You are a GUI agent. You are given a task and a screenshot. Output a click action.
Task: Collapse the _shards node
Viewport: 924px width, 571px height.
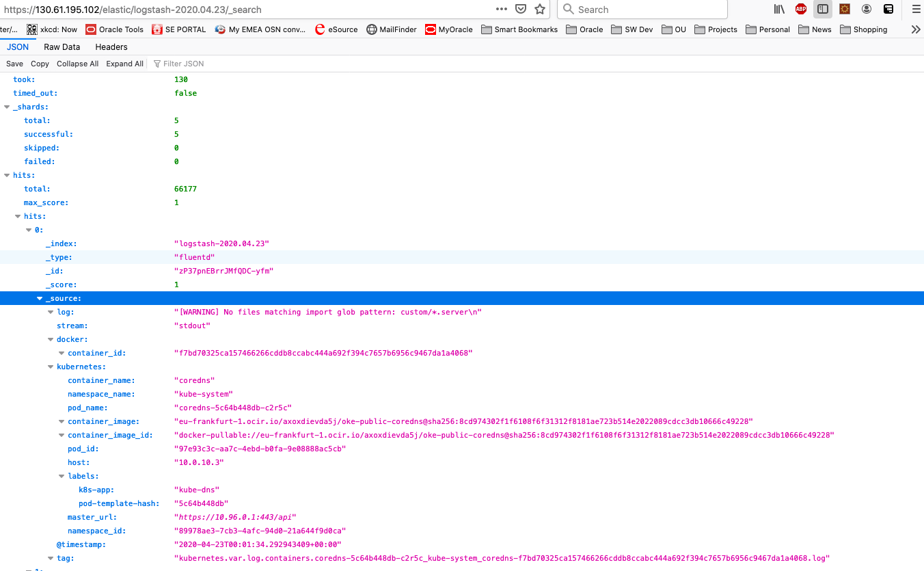tap(7, 107)
